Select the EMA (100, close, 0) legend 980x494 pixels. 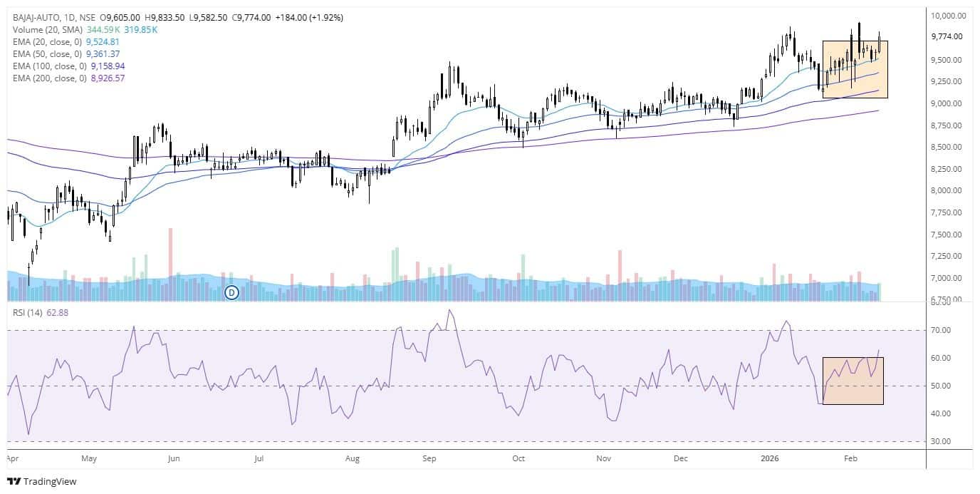tap(49, 66)
